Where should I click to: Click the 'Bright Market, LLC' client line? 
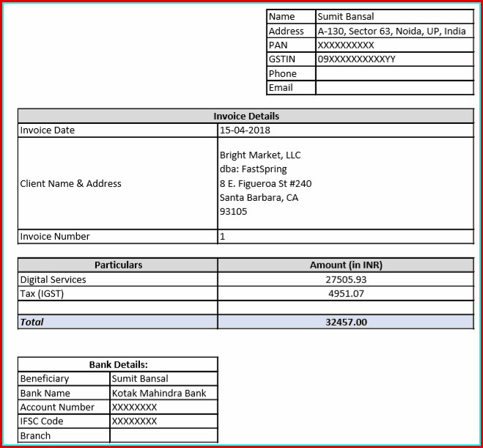tap(260, 155)
